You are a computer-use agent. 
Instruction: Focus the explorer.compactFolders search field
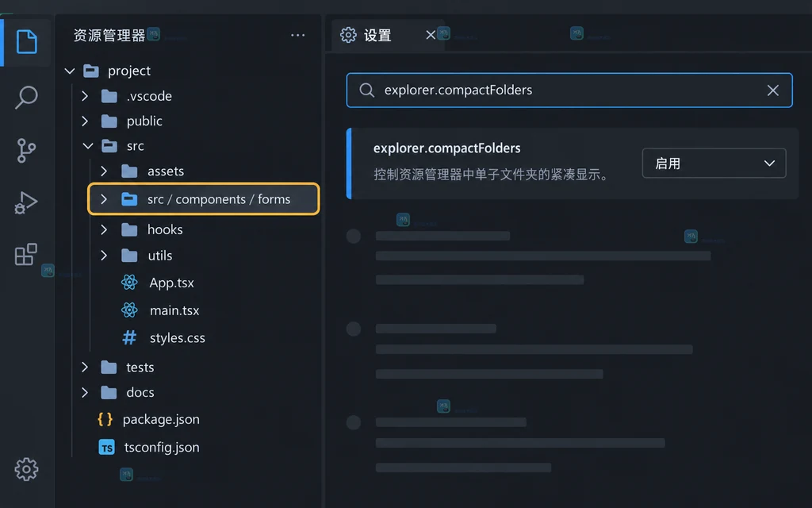point(569,90)
